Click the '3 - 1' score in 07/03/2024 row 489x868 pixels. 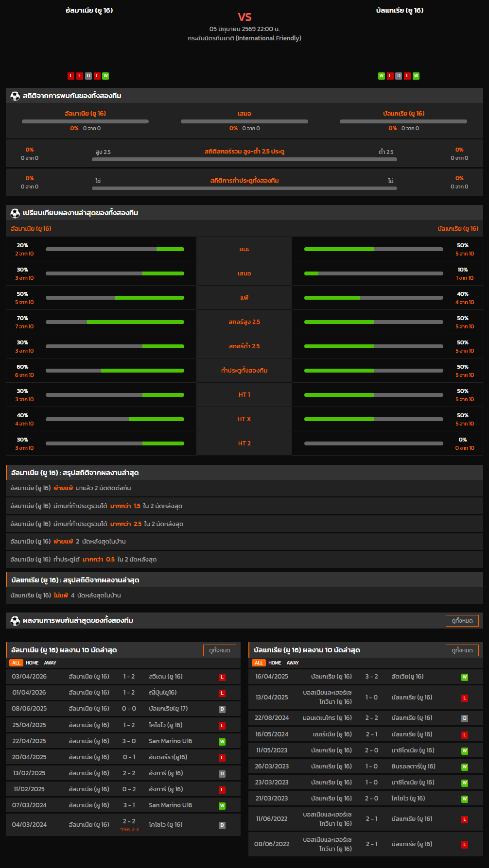pyautogui.click(x=129, y=805)
